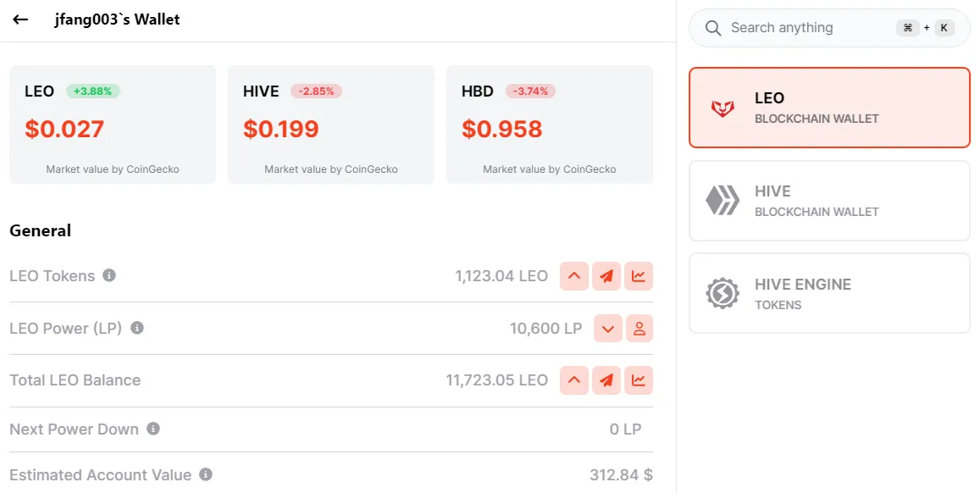The image size is (980, 493).
Task: Click the LEO lion logo icon
Action: coord(723,108)
